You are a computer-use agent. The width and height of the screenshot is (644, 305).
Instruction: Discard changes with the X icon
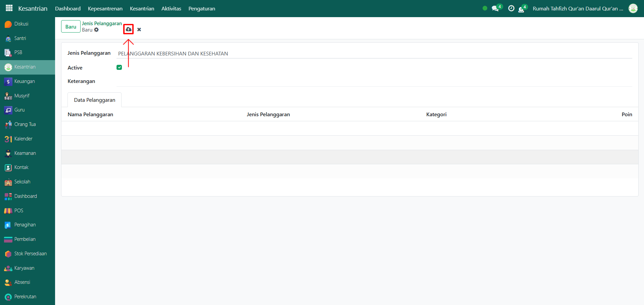(139, 30)
